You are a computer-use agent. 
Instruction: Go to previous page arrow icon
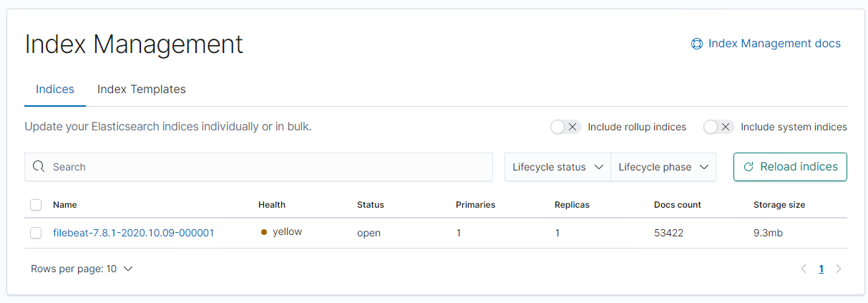tap(804, 269)
